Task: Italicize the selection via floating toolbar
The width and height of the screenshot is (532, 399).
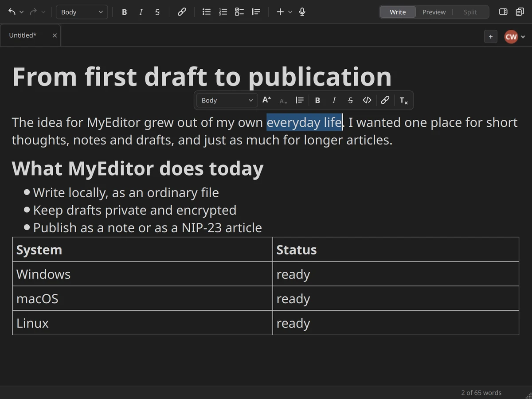Action: [334, 101]
